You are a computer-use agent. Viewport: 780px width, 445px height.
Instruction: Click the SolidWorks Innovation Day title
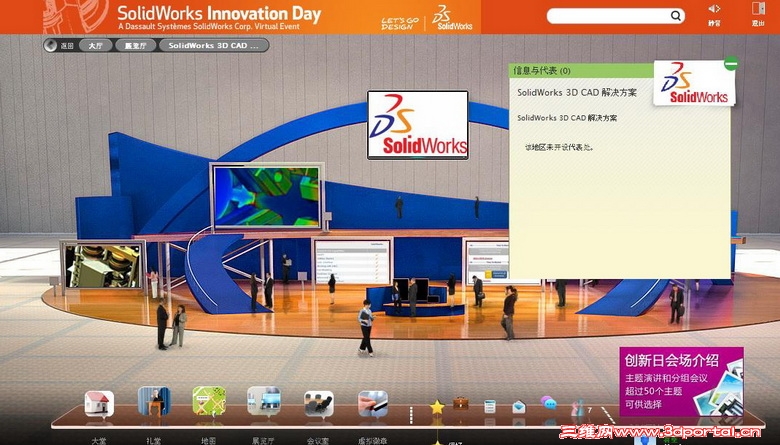(x=219, y=13)
